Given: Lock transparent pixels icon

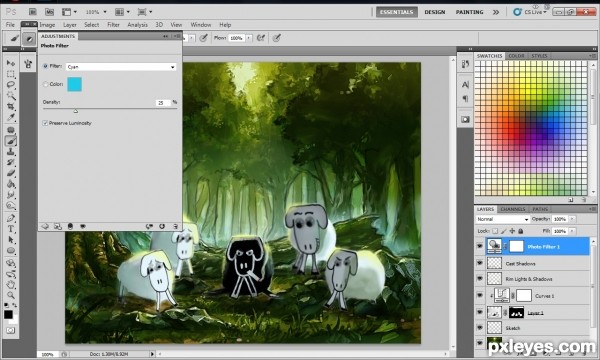Looking at the screenshot, I should pos(495,231).
